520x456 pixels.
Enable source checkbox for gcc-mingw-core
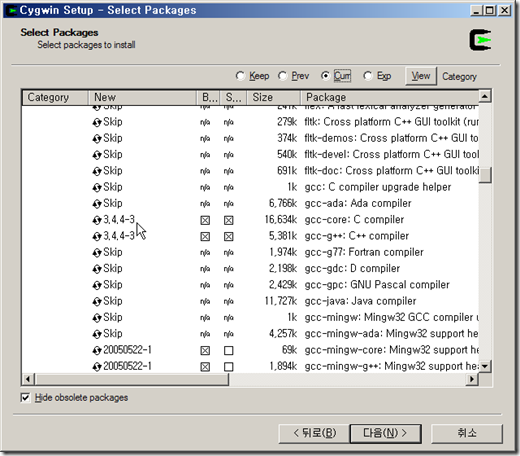[x=229, y=351]
